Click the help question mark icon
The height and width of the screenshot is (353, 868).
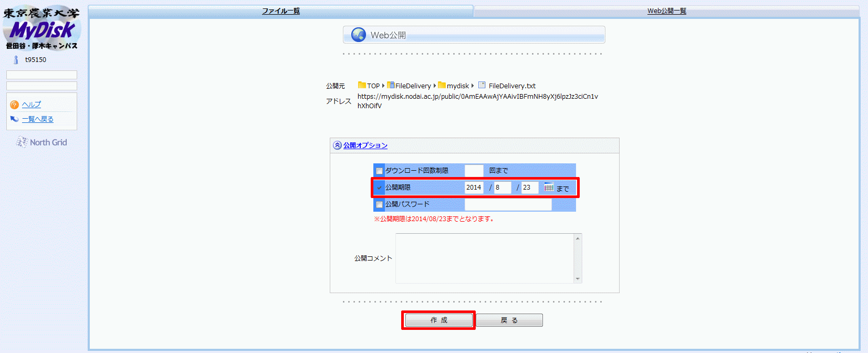tap(14, 105)
